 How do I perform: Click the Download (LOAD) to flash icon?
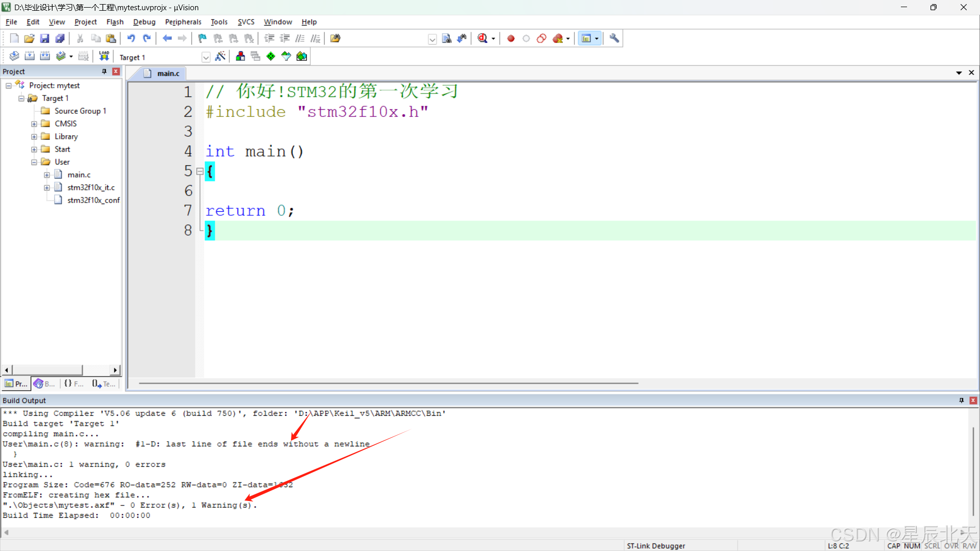pos(104,56)
